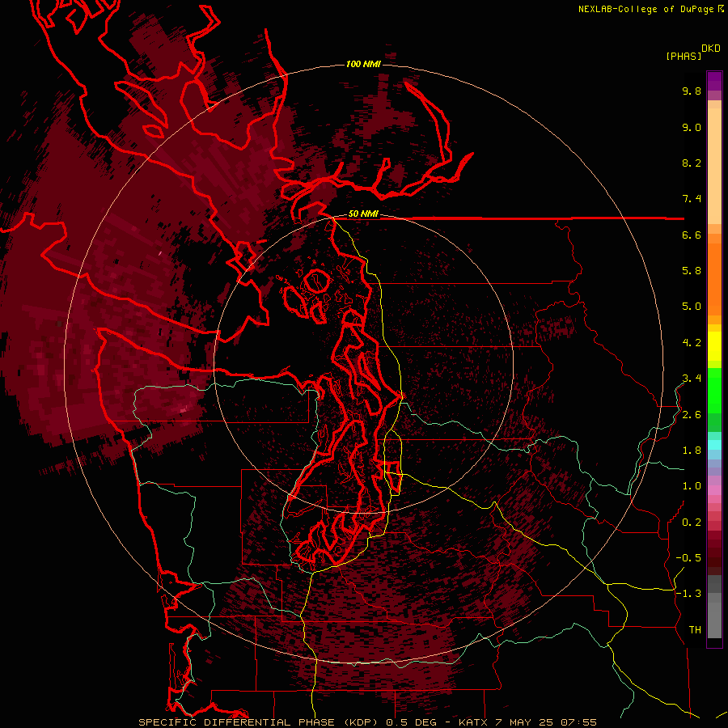Screen dimensions: 728x728
Task: Click the 5.0 value on the color scale
Action: (692, 307)
